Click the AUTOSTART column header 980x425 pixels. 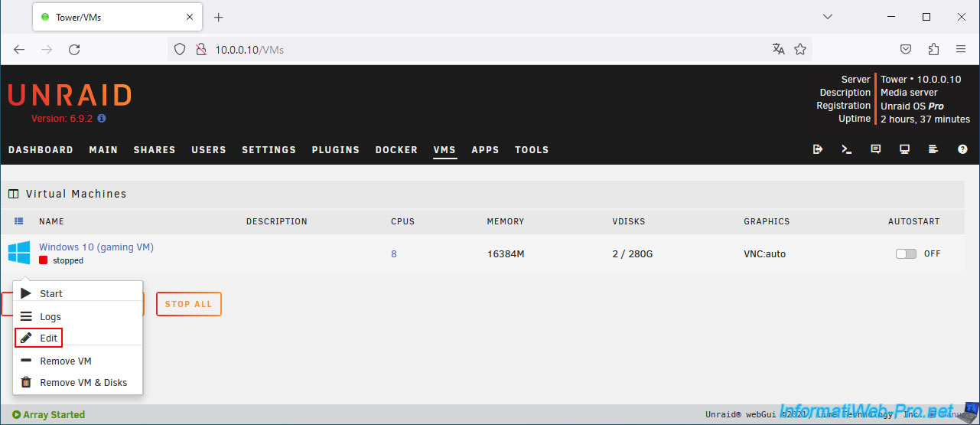click(914, 221)
